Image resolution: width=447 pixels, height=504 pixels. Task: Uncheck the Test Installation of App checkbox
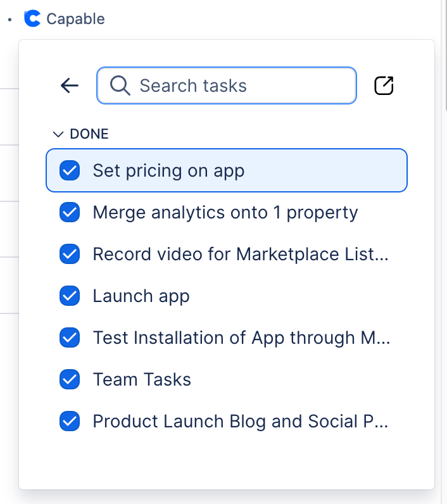[x=70, y=337]
